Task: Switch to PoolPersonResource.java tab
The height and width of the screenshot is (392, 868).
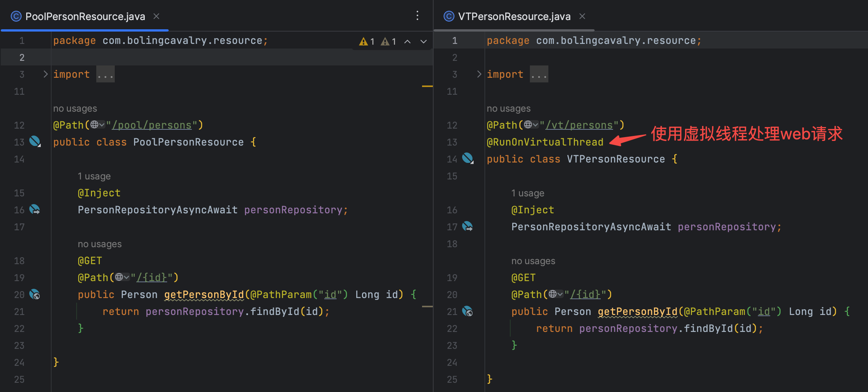Action: 85,17
